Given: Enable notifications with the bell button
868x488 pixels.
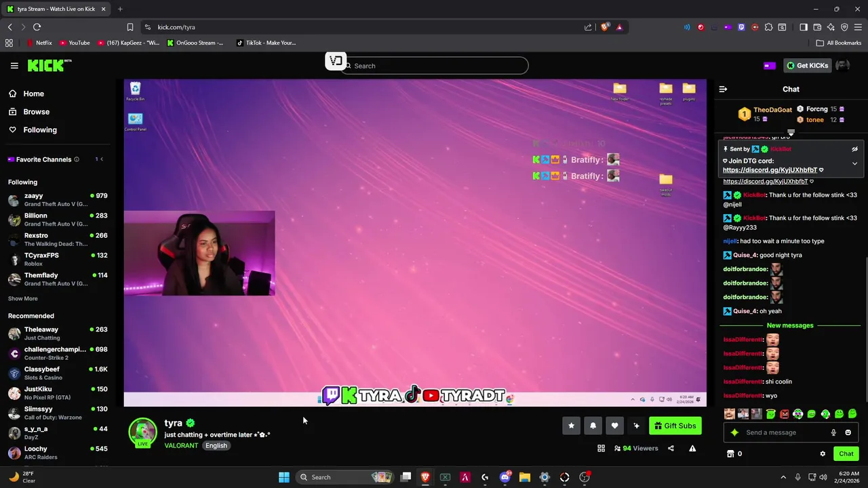Looking at the screenshot, I should click(593, 426).
